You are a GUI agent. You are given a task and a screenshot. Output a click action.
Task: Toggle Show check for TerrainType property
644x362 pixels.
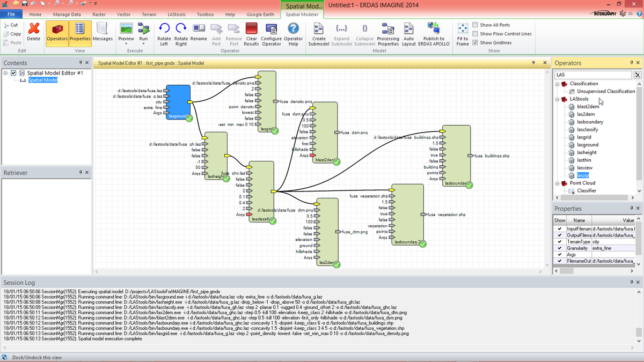(559, 241)
